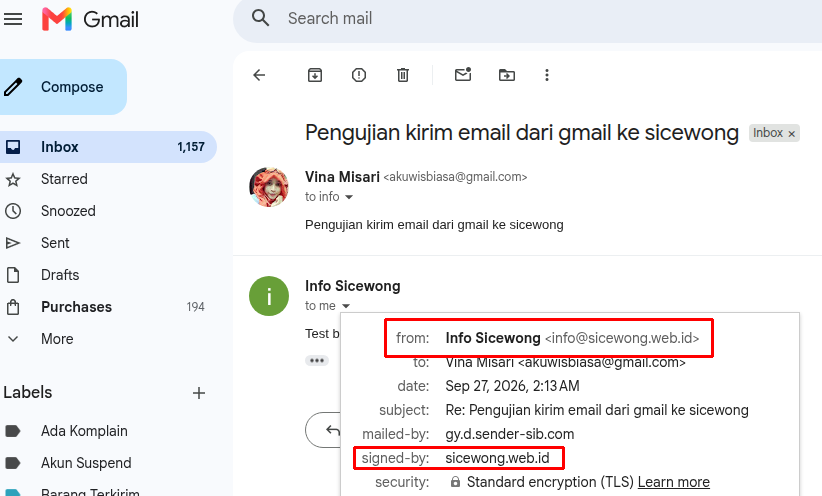Viewport: 822px width, 496px height.
Task: Open the Sent folder
Action: tap(107, 243)
